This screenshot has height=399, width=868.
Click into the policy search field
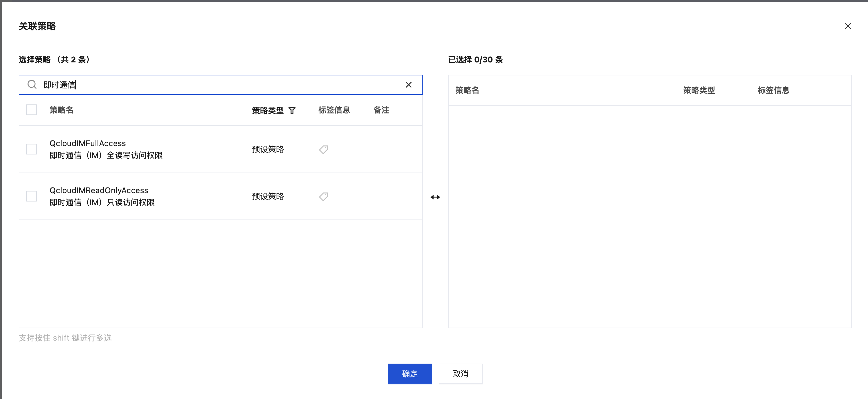pos(219,85)
